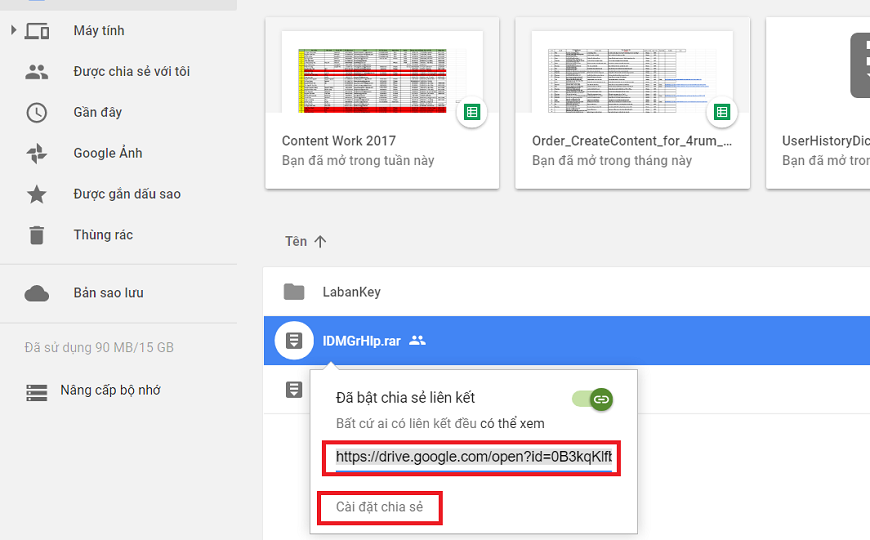The width and height of the screenshot is (870, 540).
Task: Click the IDMGrHlp.rar file icon
Action: click(x=294, y=341)
